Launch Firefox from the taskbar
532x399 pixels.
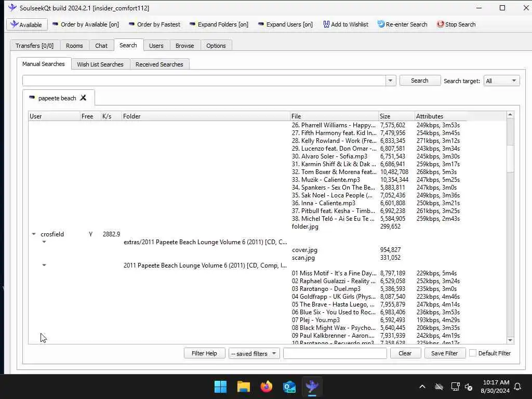click(x=267, y=387)
